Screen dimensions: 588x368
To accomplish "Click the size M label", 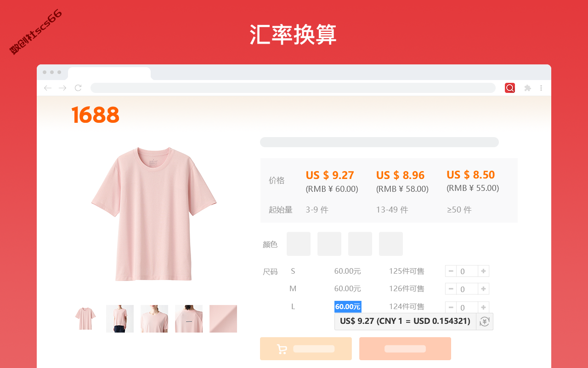I will [293, 289].
